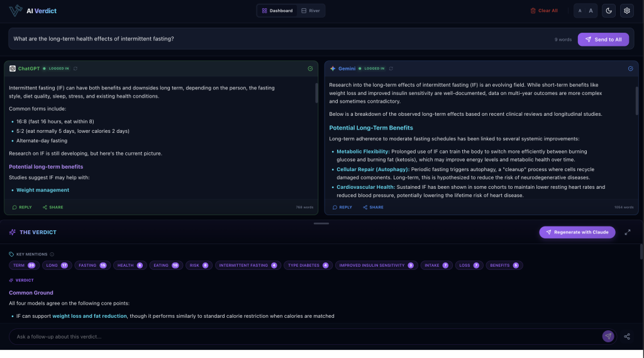This screenshot has width=644, height=358.
Task: Click The Verdict sparkle icon
Action: click(13, 232)
